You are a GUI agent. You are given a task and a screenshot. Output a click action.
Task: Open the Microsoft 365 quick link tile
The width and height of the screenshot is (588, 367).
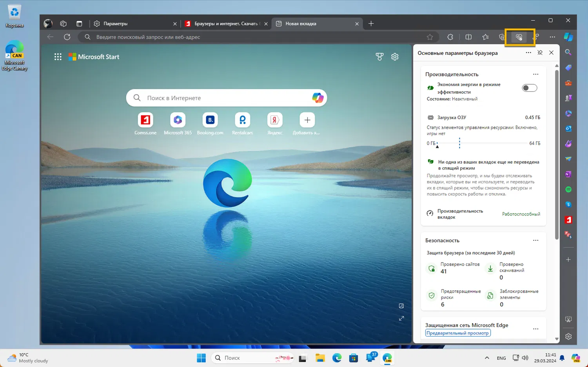click(178, 124)
